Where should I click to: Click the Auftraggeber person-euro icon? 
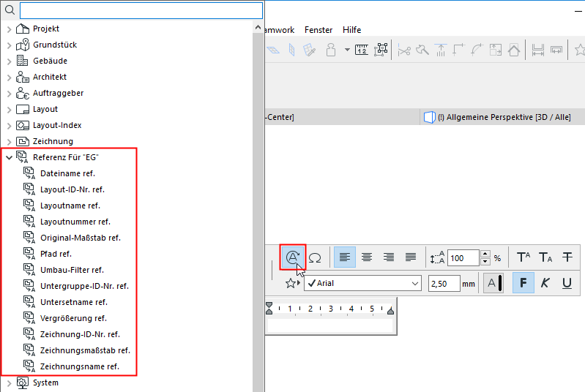[23, 93]
